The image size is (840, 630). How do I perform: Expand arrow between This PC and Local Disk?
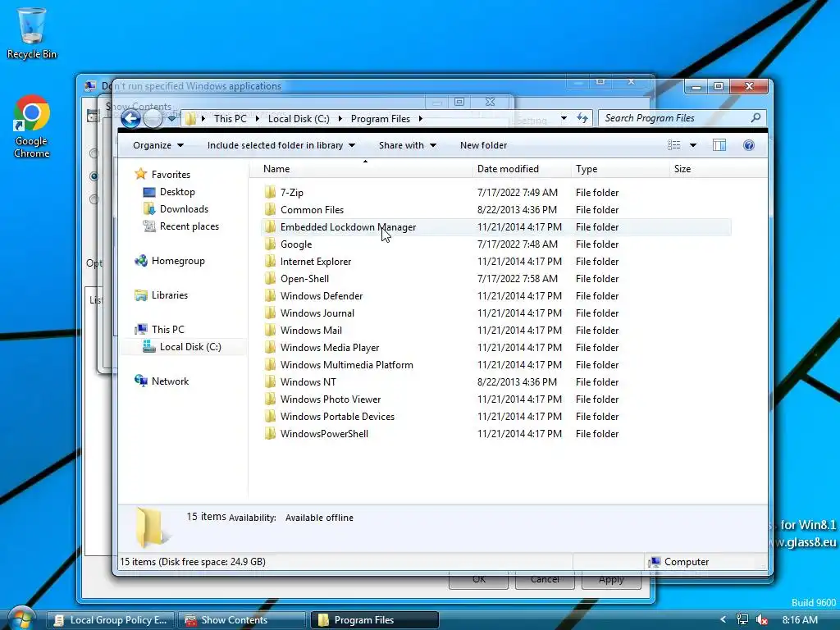pos(257,119)
